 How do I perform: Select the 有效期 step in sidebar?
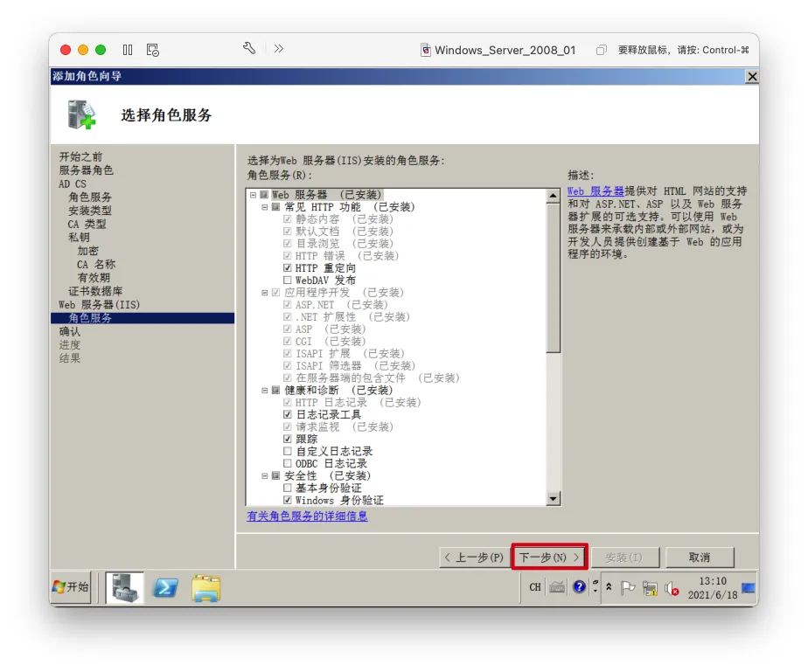point(94,278)
